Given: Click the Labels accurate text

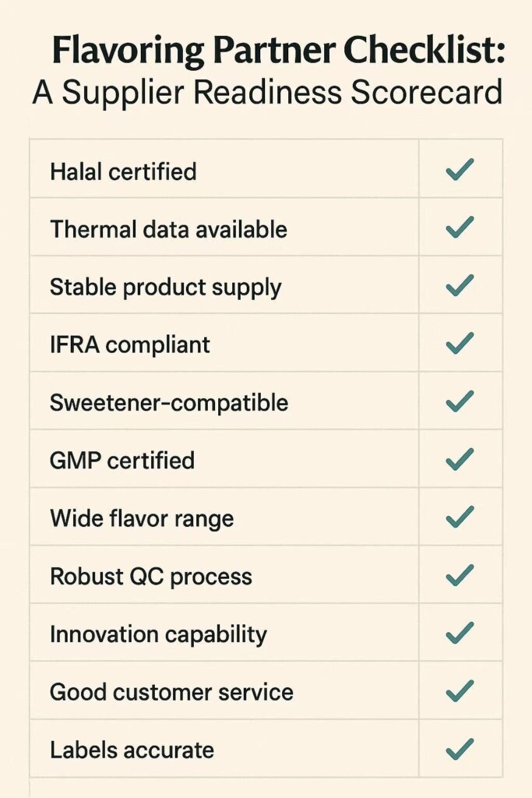Looking at the screenshot, I should tap(132, 750).
